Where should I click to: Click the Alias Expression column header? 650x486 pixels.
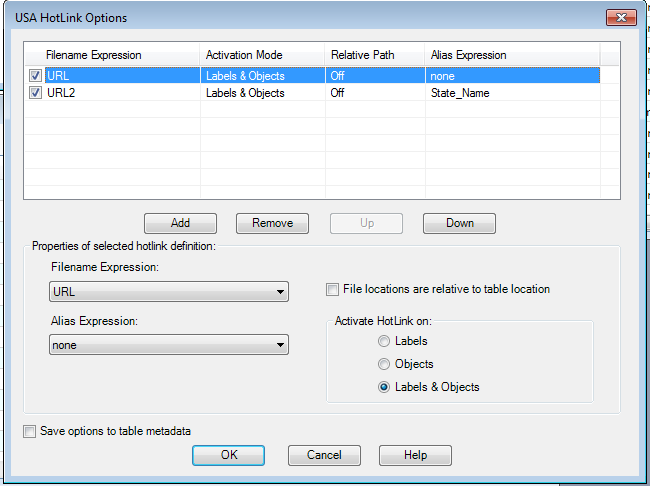(x=512, y=55)
